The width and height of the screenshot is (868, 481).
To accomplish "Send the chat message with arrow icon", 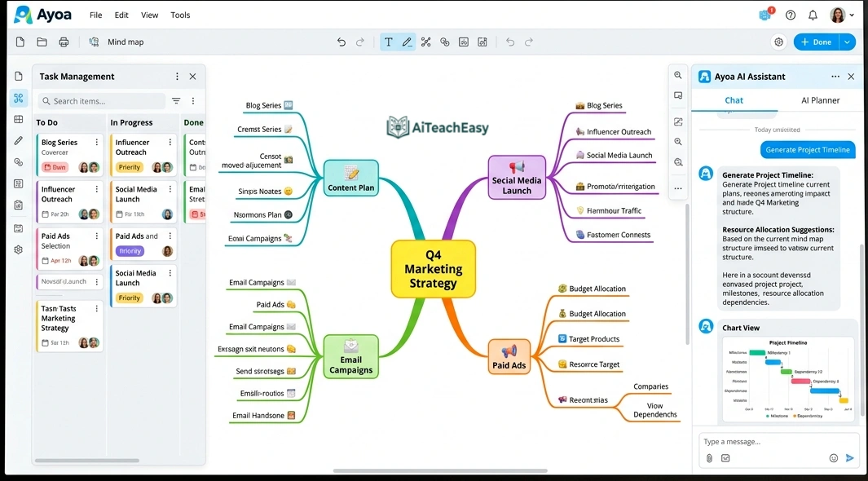I will click(x=850, y=458).
